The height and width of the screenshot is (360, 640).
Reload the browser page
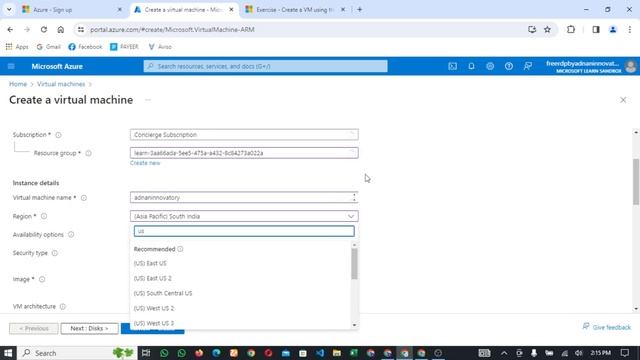(x=44, y=29)
